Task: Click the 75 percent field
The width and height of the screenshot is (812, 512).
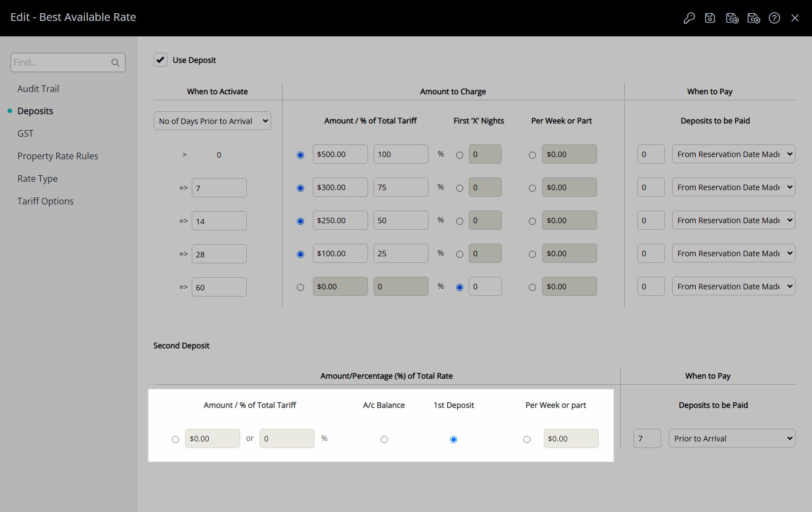Action: click(401, 187)
